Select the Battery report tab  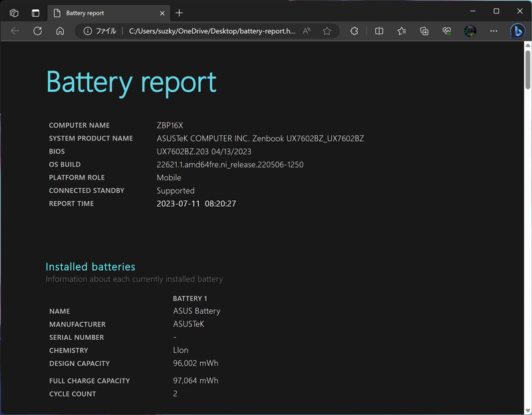point(100,13)
